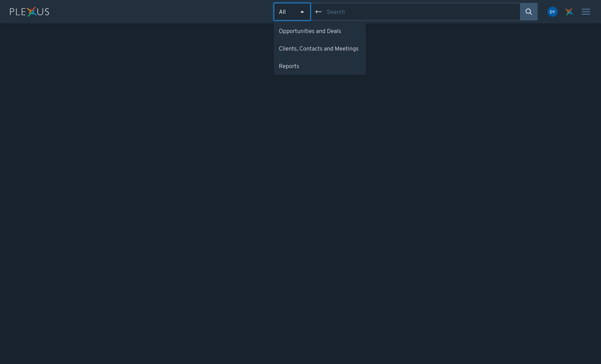Select Reports from the dropdown list
Screen dimensions: 601x364
tap(289, 66)
